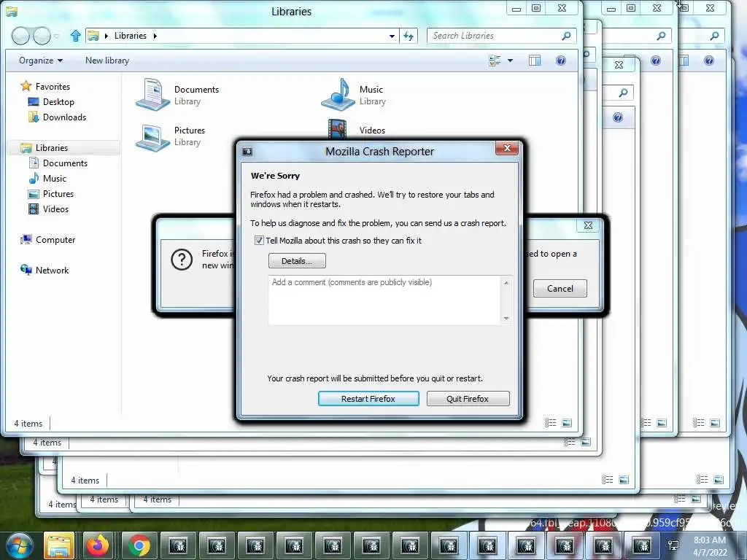Open Desktop in Favorites
The height and width of the screenshot is (560, 747).
(x=51, y=102)
